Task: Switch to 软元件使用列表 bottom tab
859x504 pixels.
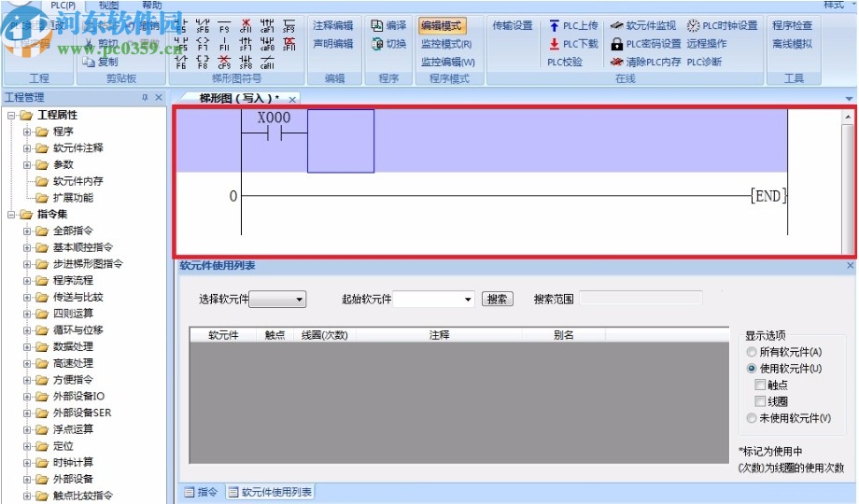Action: pyautogui.click(x=270, y=492)
